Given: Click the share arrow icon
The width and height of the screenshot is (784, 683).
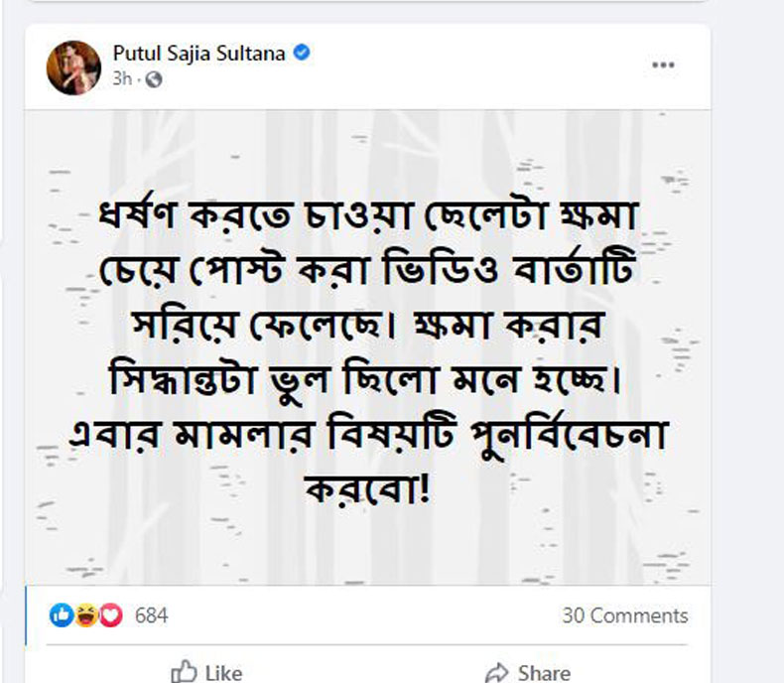Looking at the screenshot, I should (496, 673).
